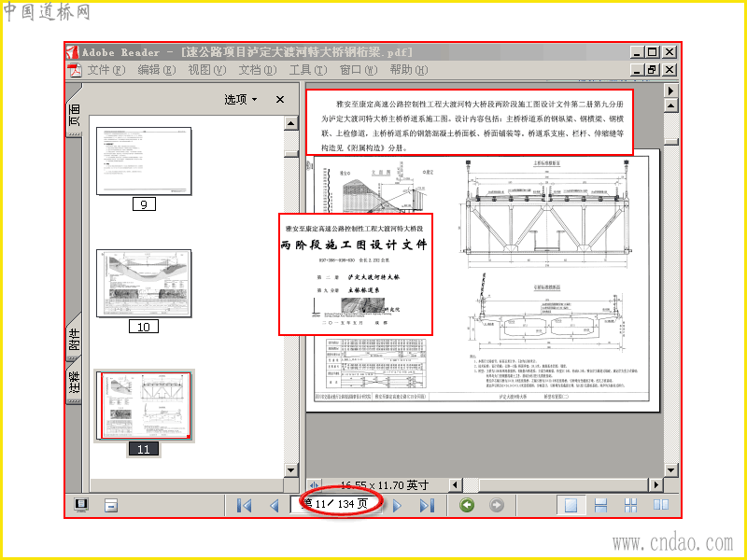
Task: Select page 11 thumbnail
Action: click(x=144, y=406)
